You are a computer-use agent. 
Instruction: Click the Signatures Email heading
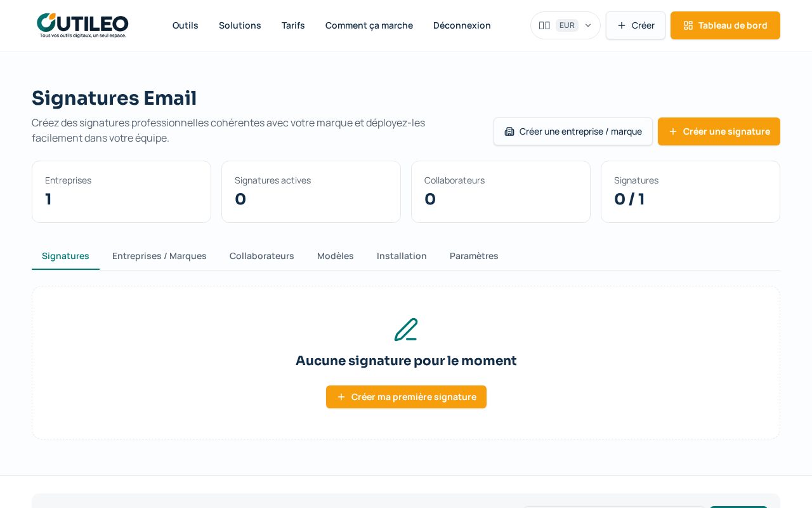(114, 98)
